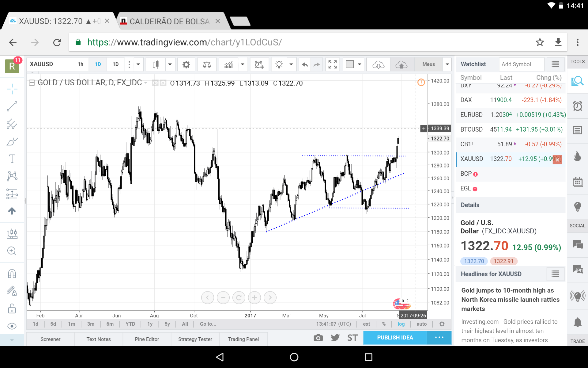Open the Meus layout dropdown arrow
The image size is (588, 368).
[x=447, y=64]
